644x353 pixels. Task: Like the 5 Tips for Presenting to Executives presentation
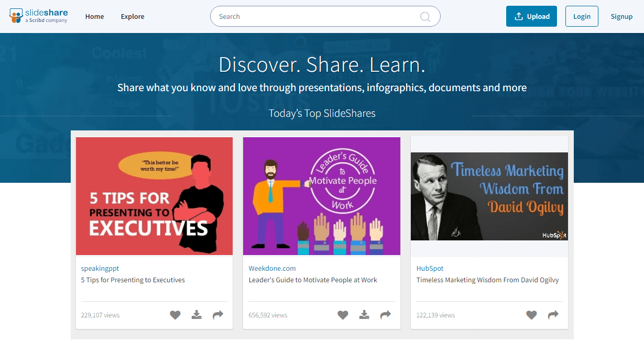tap(175, 315)
